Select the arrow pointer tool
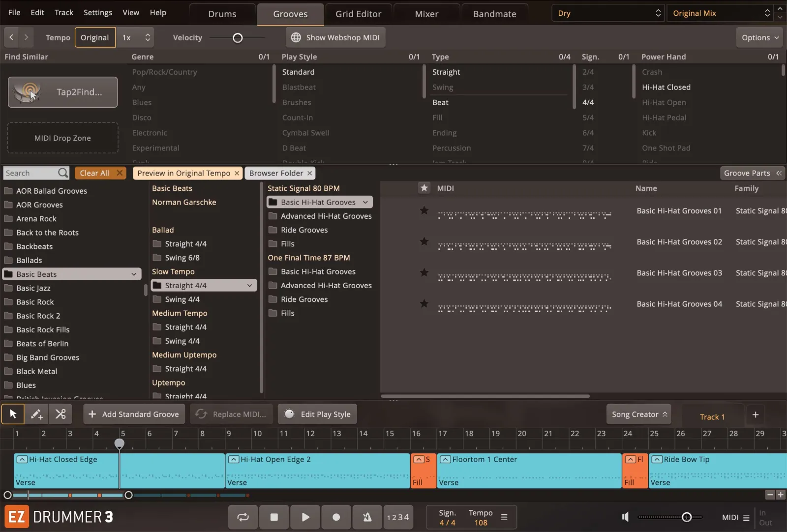Screen dimensions: 787x532 tap(13, 414)
